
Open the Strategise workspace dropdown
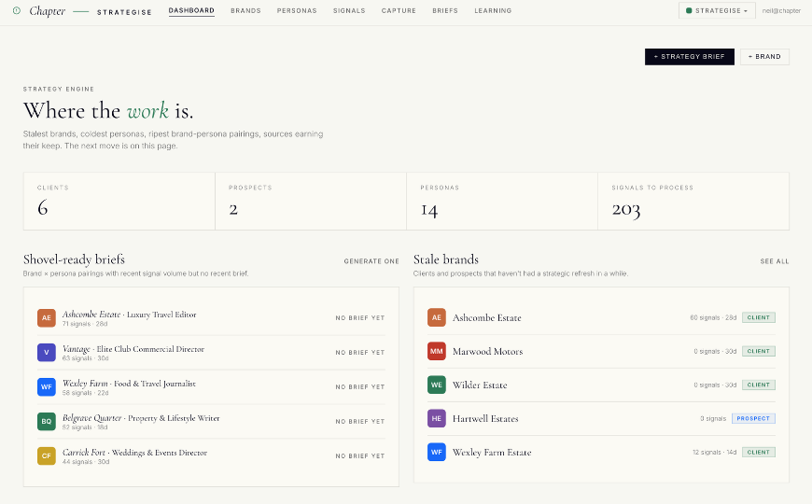(x=717, y=10)
